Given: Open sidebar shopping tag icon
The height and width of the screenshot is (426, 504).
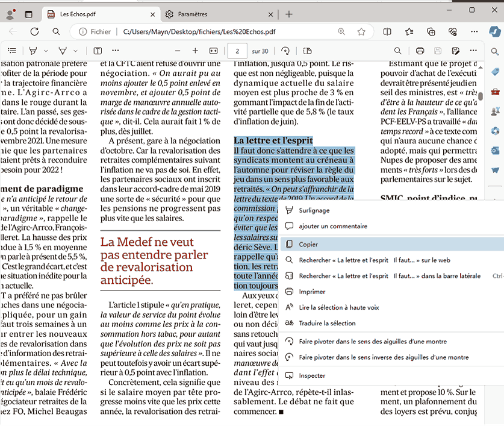Looking at the screenshot, I should coord(495,72).
